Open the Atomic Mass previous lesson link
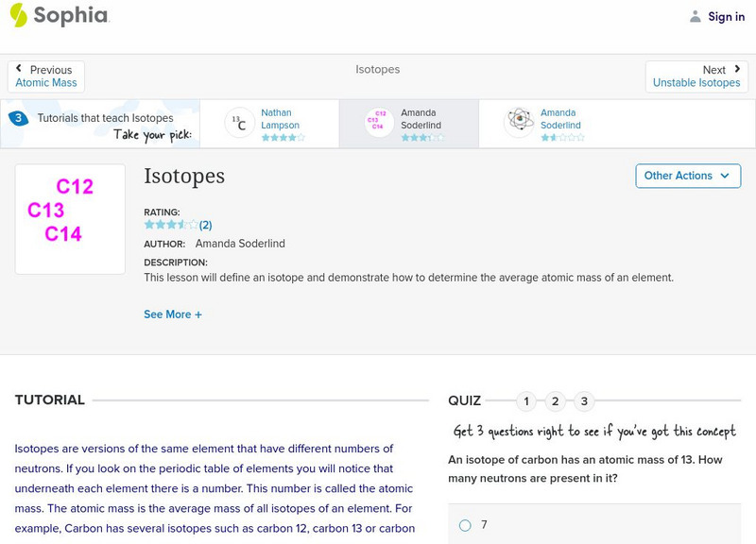The image size is (756, 544). coord(46,83)
